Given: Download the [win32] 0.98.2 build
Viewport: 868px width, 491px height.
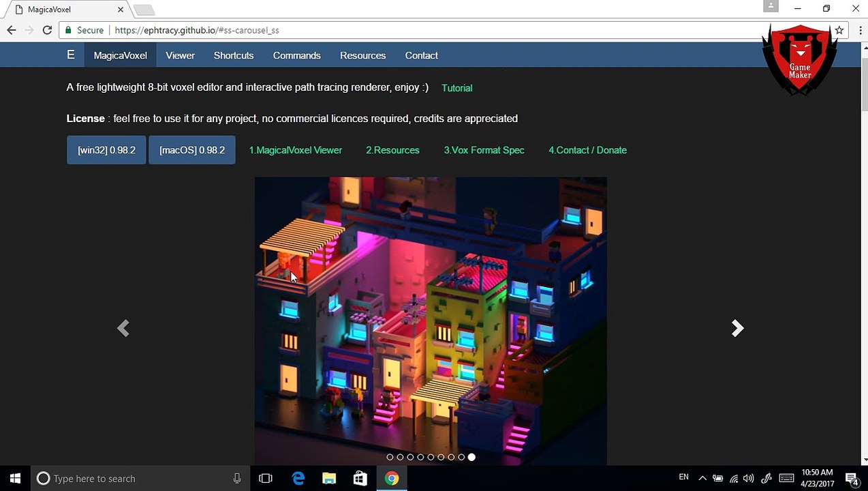Looking at the screenshot, I should (x=106, y=150).
